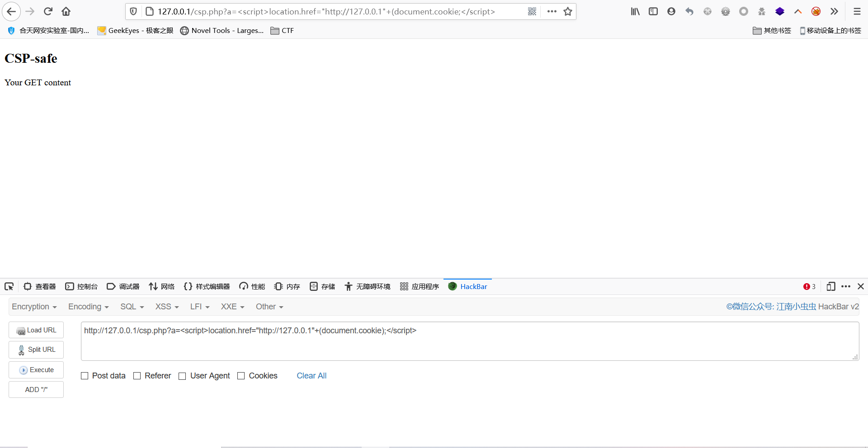Image resolution: width=868 pixels, height=448 pixels.
Task: Enable the Referer checkbox
Action: coord(137,376)
